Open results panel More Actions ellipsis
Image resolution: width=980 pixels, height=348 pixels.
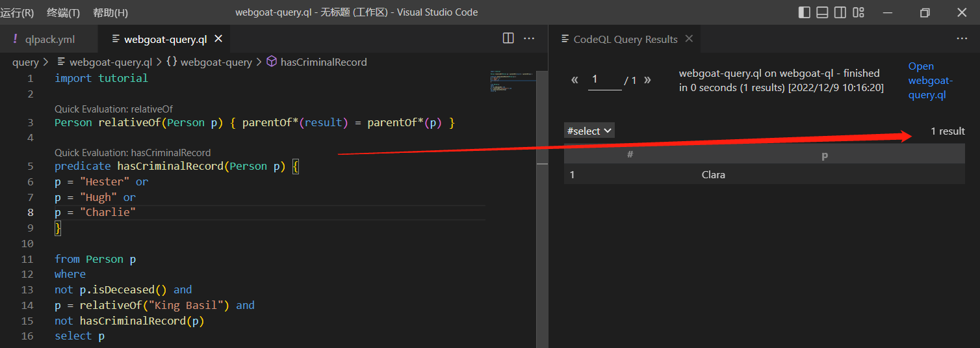[x=962, y=39]
